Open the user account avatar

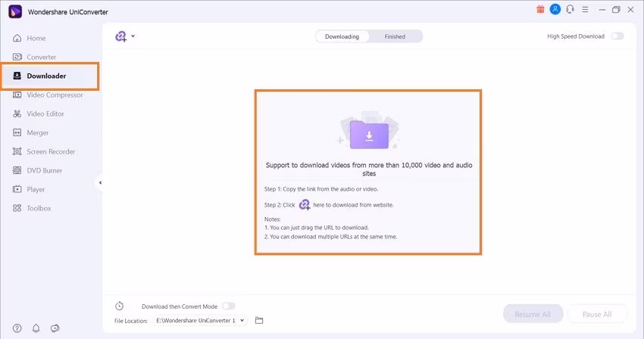(555, 9)
